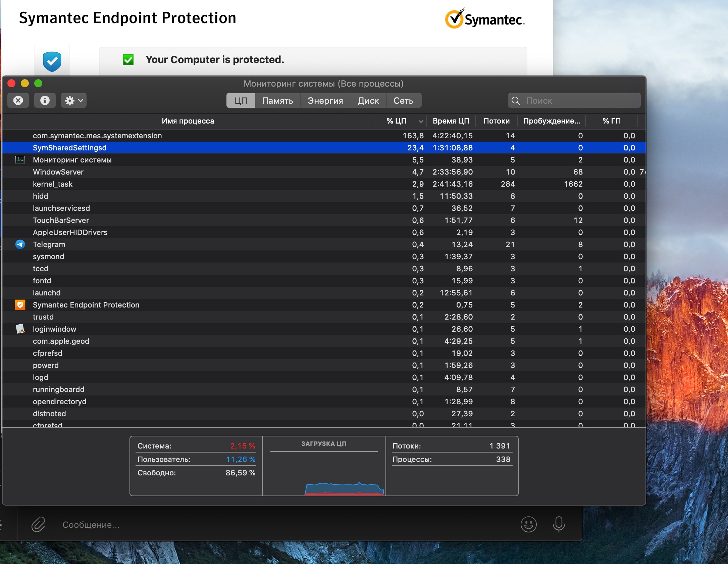Click the green protected checkmark in Symantec window
Image resolution: width=728 pixels, height=564 pixels.
click(128, 60)
